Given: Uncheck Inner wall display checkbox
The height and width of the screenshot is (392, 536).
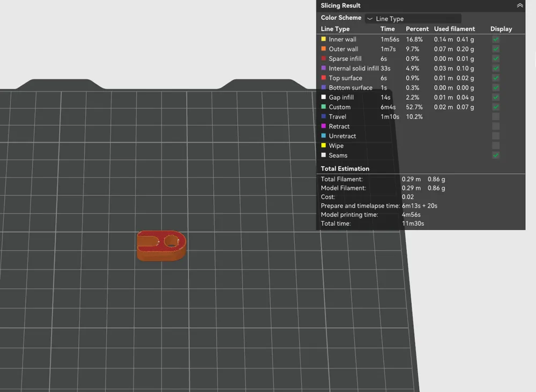Looking at the screenshot, I should click(x=496, y=39).
